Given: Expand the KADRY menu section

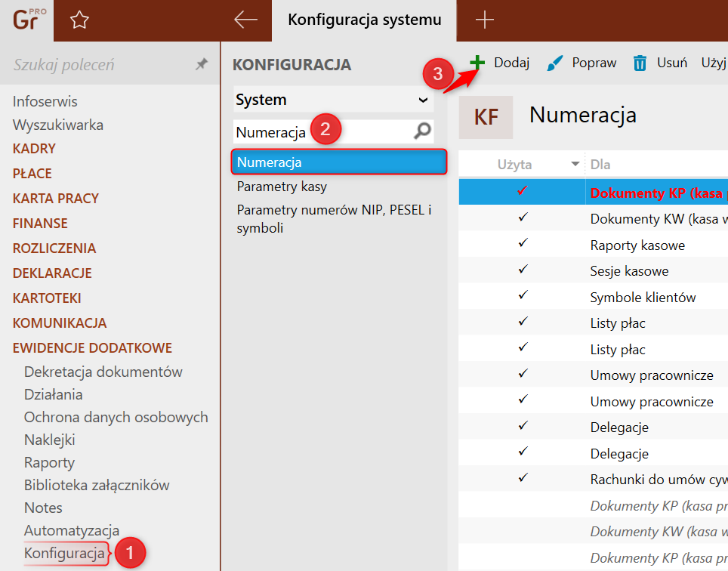Looking at the screenshot, I should click(34, 149).
